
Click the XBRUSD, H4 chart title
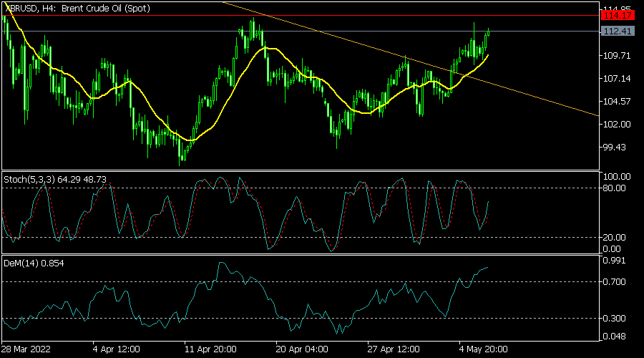[77, 8]
